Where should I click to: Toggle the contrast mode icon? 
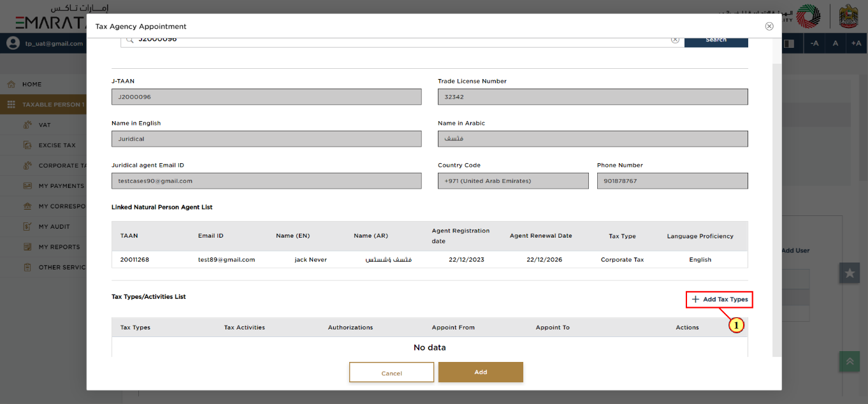[x=789, y=43]
